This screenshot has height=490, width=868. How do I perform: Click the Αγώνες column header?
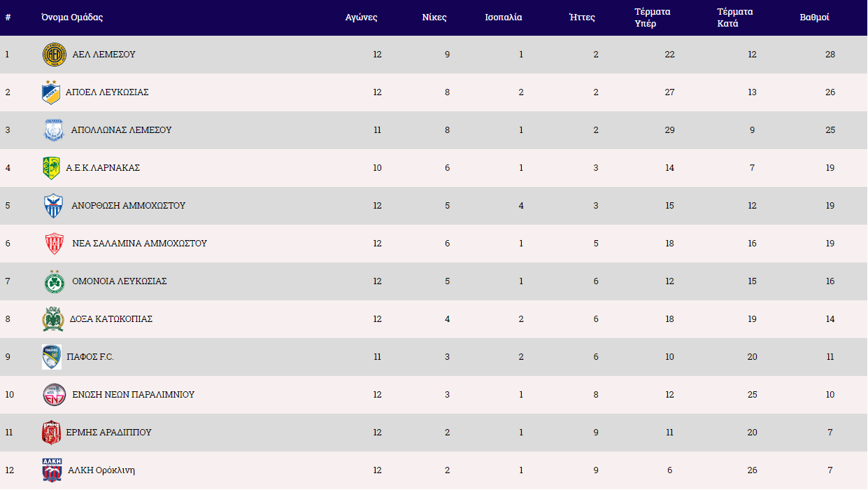click(361, 17)
